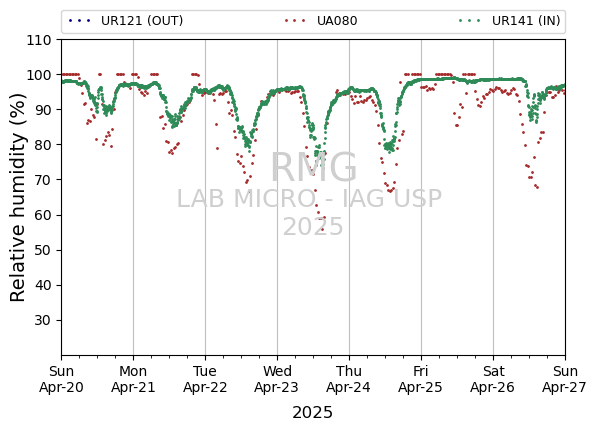Click the Sat Apr-26 x-axis label
This screenshot has width=598, height=431.
(x=493, y=379)
